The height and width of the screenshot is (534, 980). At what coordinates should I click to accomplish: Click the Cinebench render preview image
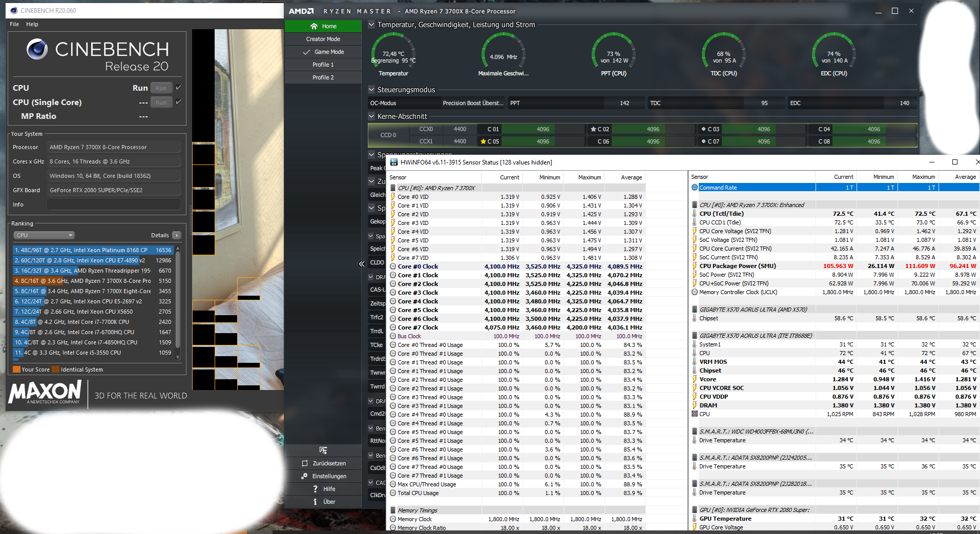tap(238, 209)
